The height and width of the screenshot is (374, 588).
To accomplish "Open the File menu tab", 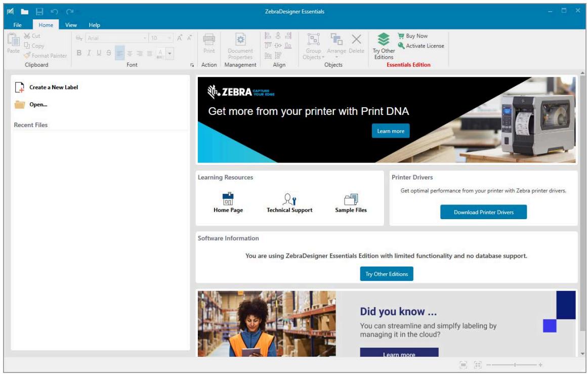I will pyautogui.click(x=17, y=25).
